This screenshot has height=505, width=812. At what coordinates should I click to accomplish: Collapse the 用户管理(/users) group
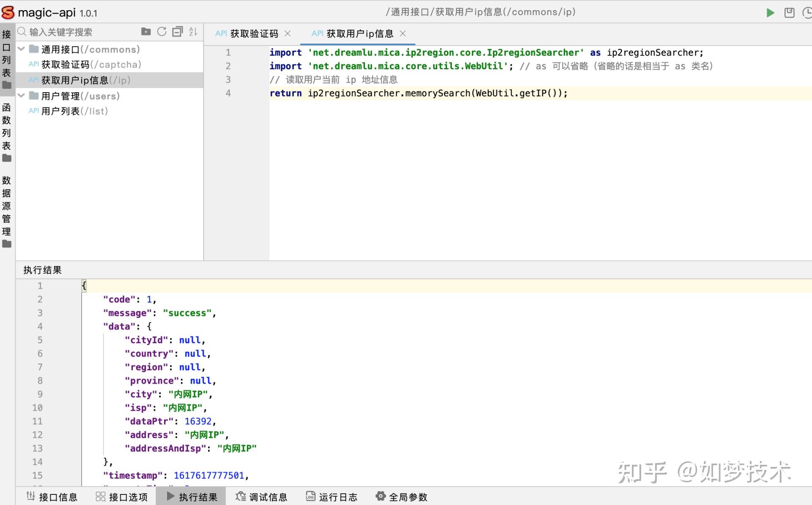22,96
